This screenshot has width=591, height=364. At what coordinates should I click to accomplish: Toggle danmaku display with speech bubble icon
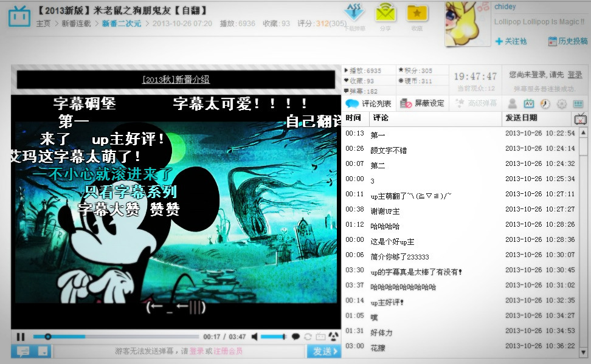295,337
